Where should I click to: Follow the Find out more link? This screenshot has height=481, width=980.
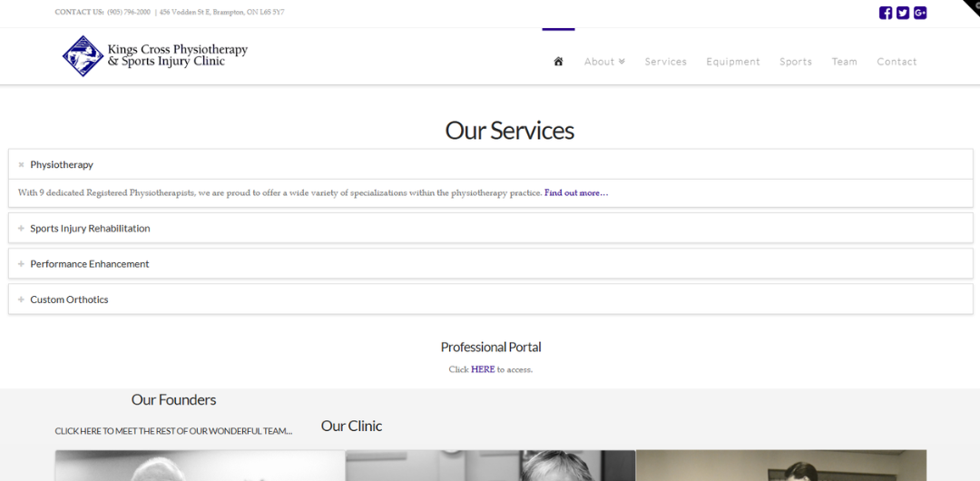coord(576,192)
